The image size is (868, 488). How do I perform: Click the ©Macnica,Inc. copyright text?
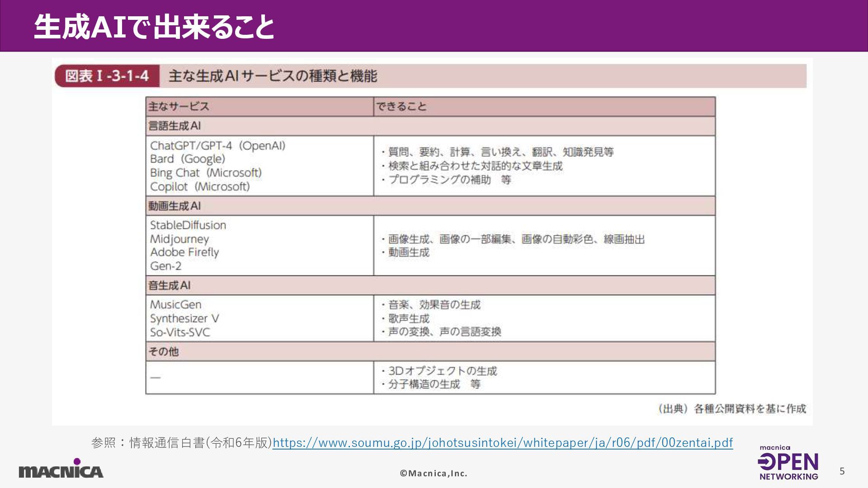(434, 474)
